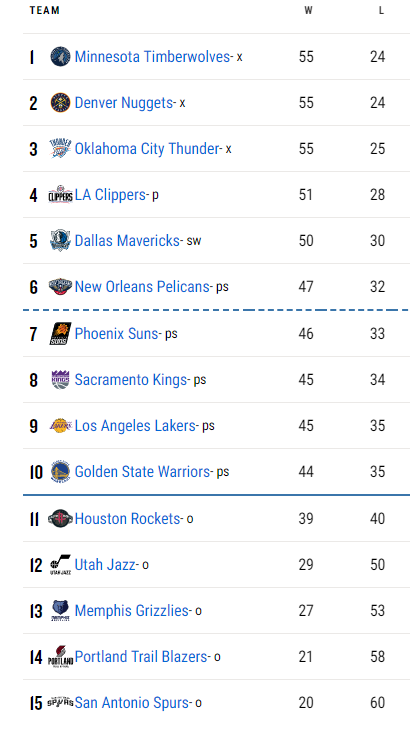Select the Phoenix Suns logo

60,334
